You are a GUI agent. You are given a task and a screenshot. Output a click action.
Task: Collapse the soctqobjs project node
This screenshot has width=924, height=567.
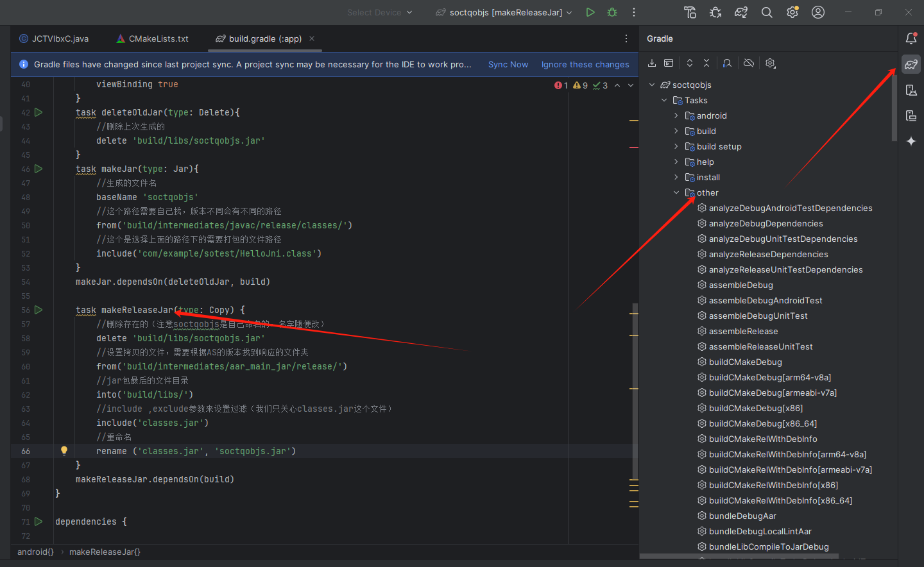click(x=652, y=85)
